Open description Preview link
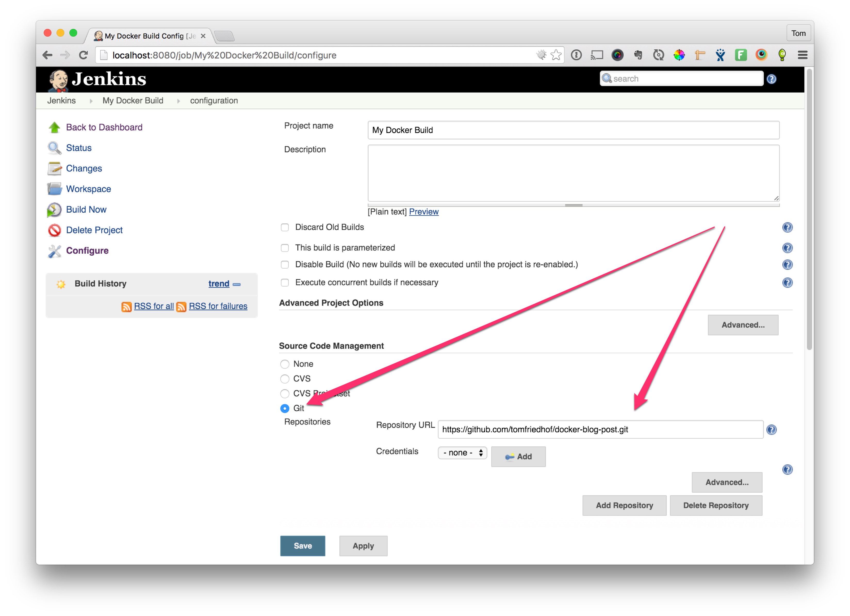This screenshot has width=850, height=616. (423, 212)
